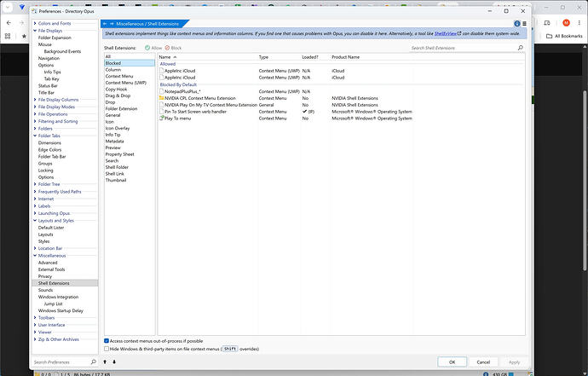Select the All filter in Shell Extensions list
The width and height of the screenshot is (588, 376).
coord(130,56)
